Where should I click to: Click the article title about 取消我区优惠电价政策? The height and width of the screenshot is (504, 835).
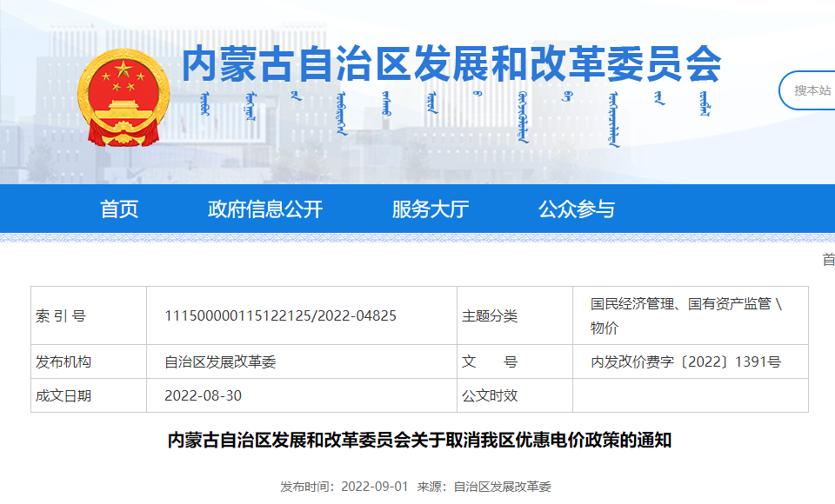419,441
